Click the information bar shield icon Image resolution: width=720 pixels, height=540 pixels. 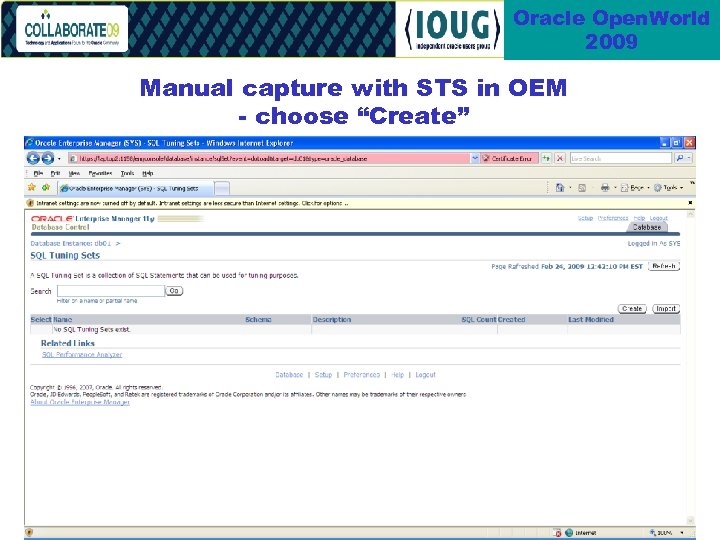[x=30, y=203]
